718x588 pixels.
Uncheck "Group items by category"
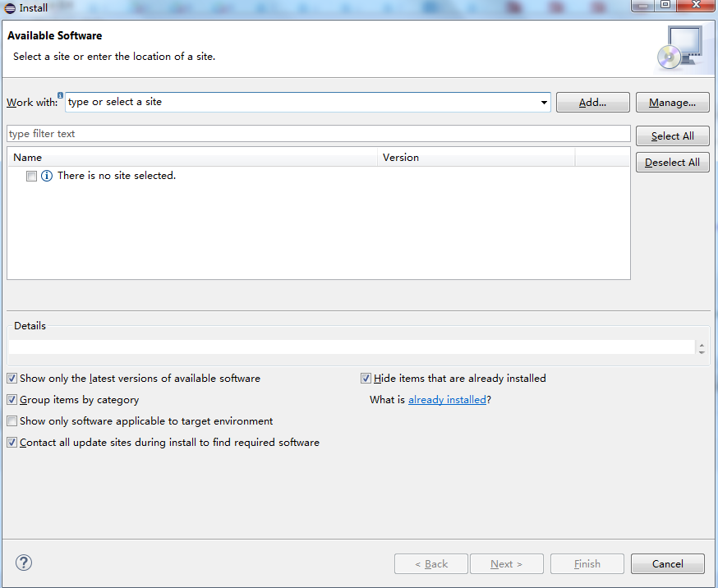click(x=12, y=399)
